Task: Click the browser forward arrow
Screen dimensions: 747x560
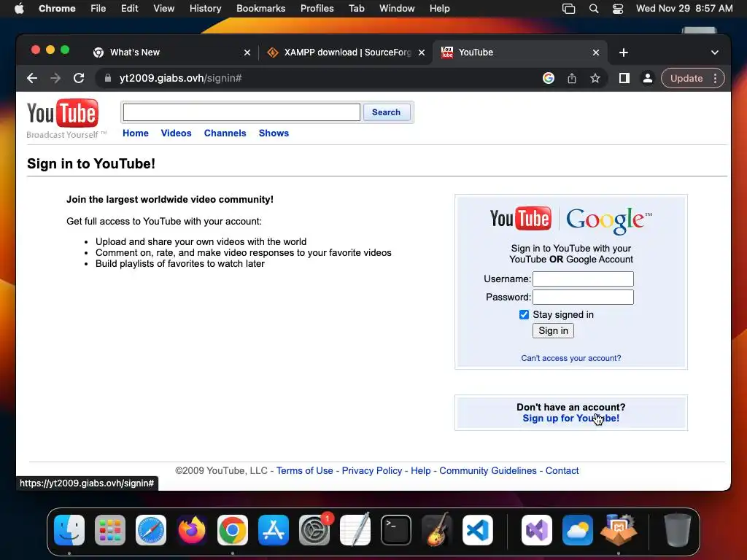Action: (x=55, y=78)
